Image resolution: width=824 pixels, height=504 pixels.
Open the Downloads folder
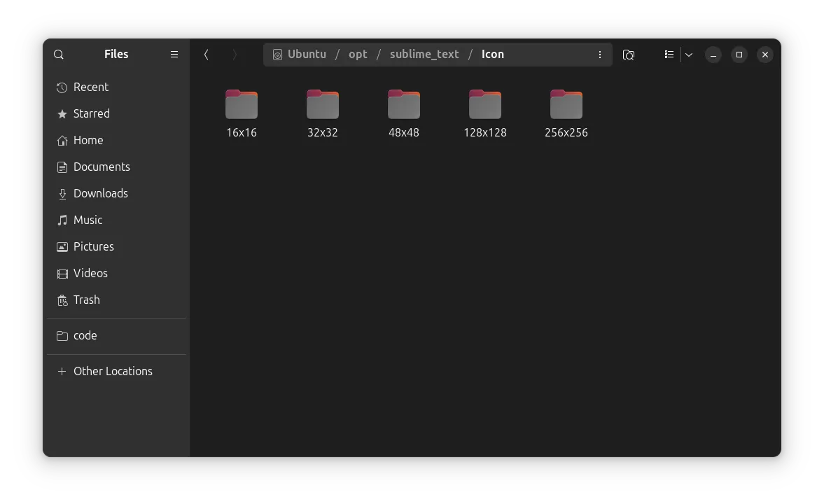[100, 193]
